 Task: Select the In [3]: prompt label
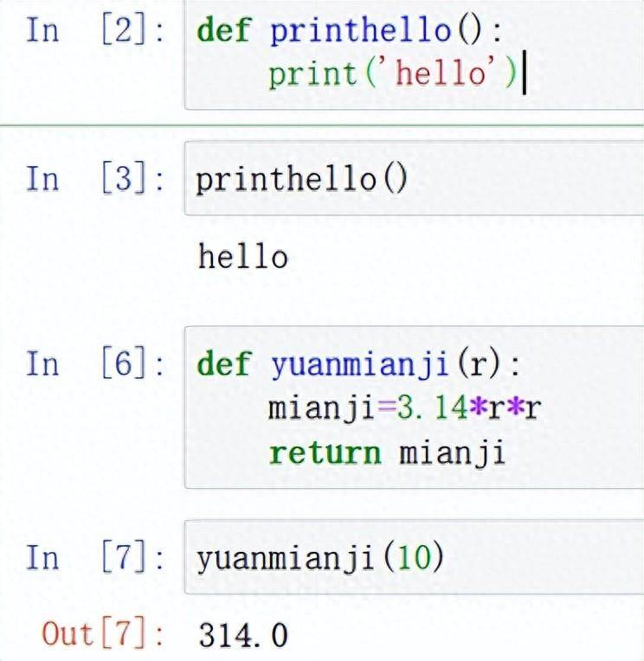click(x=95, y=179)
